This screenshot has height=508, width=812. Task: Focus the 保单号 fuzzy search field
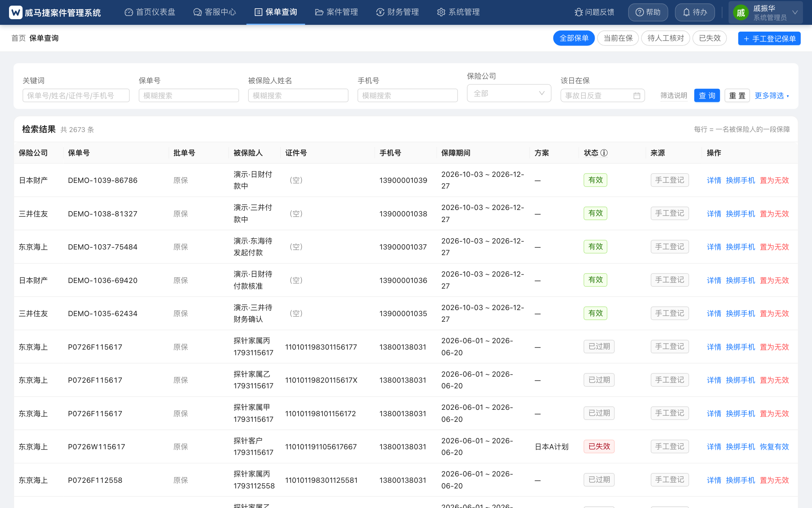pyautogui.click(x=189, y=96)
